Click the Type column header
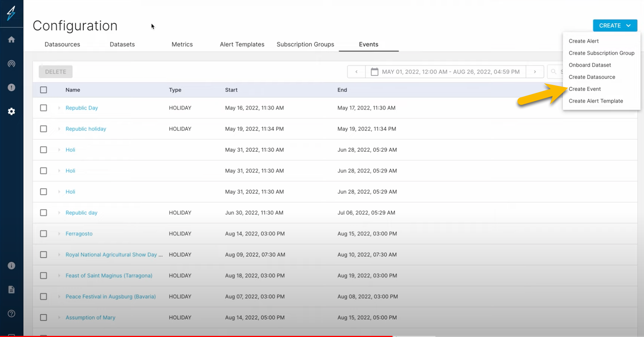Viewport: 644px width, 337px height. tap(175, 90)
